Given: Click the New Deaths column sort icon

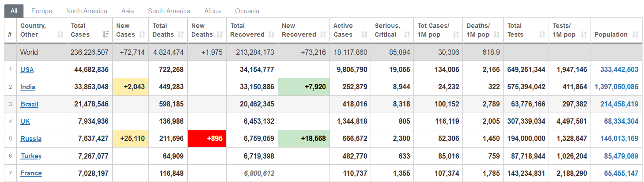Looking at the screenshot, I should coord(220,34).
